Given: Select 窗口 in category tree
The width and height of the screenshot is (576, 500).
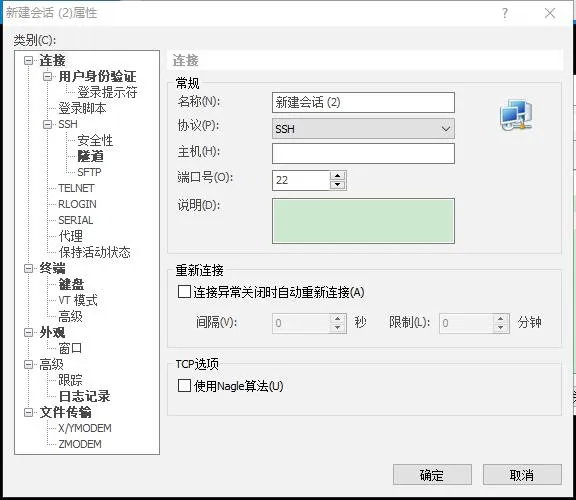Looking at the screenshot, I should [71, 348].
